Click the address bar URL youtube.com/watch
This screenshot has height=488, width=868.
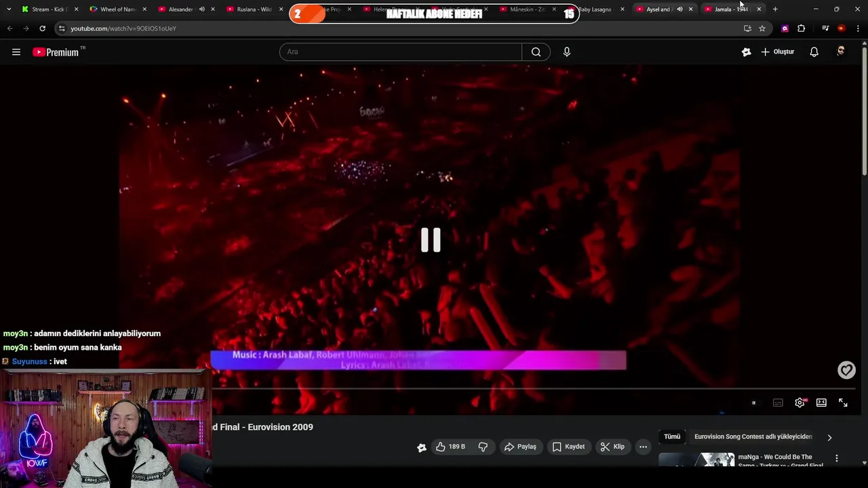[x=123, y=28]
